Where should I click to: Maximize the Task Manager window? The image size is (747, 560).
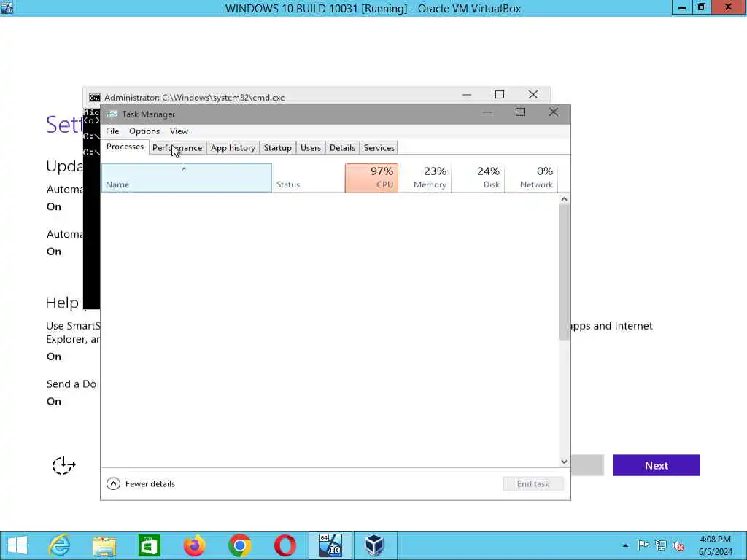519,113
